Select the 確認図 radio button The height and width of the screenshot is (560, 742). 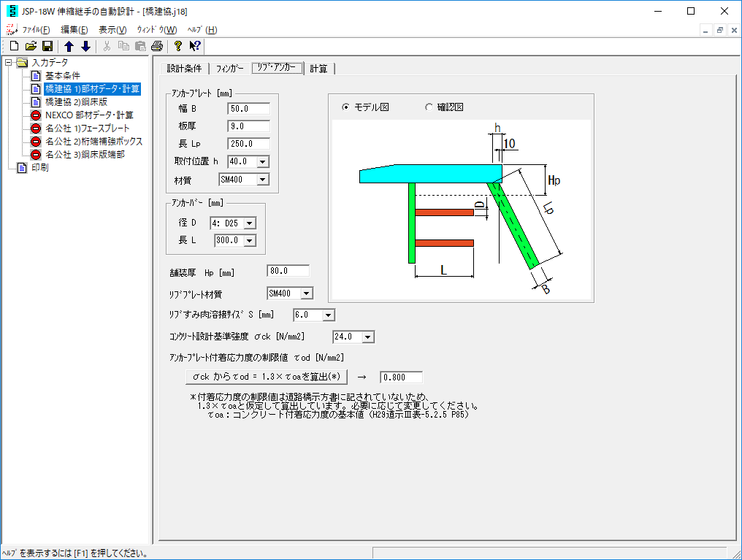[429, 107]
